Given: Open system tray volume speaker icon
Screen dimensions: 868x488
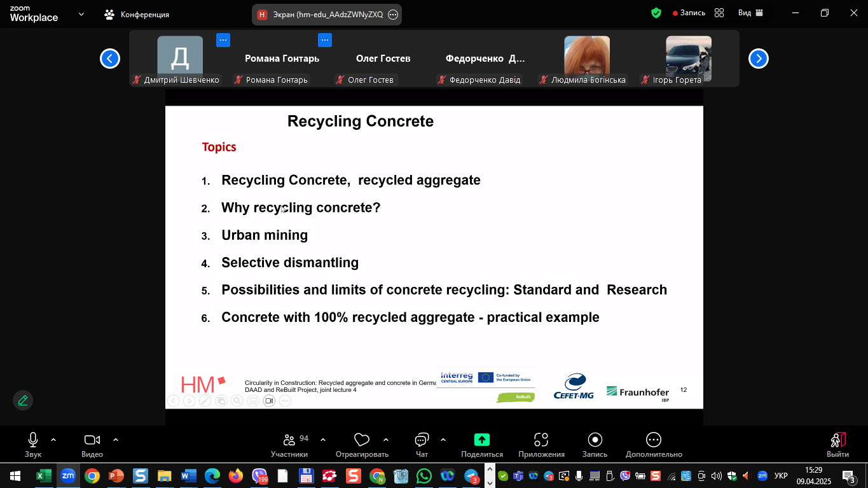Looking at the screenshot, I should point(716,476).
